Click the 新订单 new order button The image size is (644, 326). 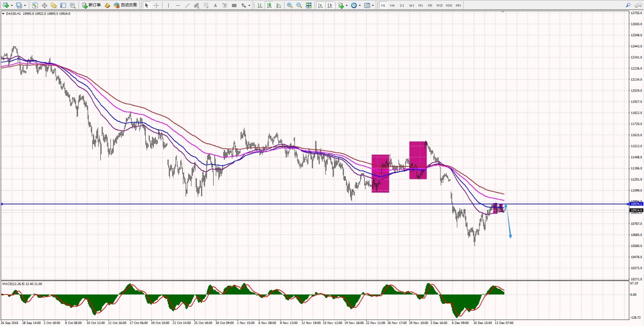91,5
